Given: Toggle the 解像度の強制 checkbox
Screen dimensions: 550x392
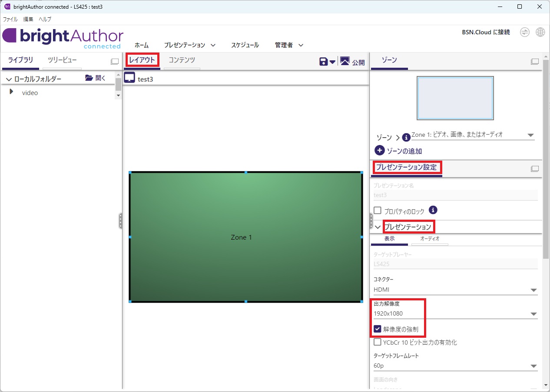Looking at the screenshot, I should (378, 329).
